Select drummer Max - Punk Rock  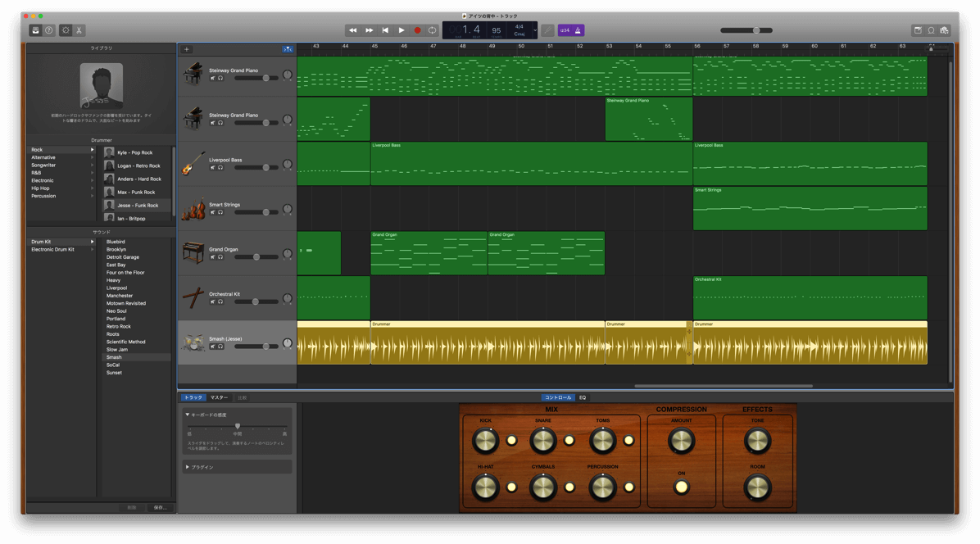click(x=136, y=192)
